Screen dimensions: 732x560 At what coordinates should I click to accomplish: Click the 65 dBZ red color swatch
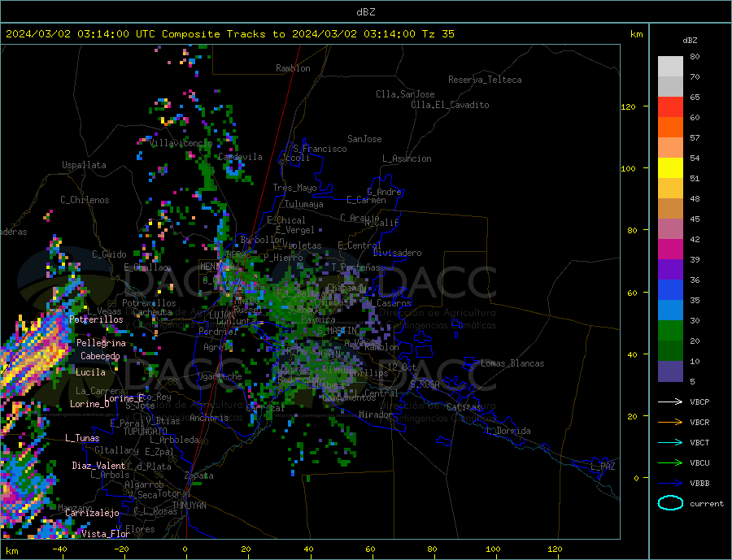[x=670, y=106]
